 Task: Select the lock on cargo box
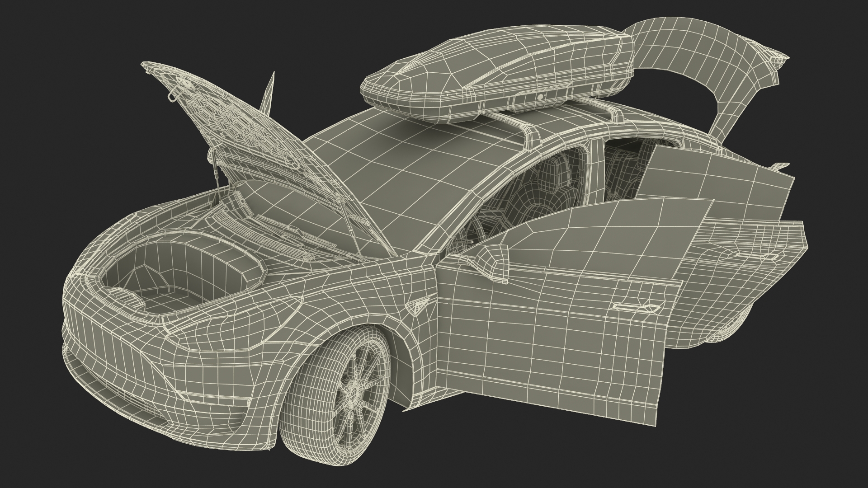(540, 97)
